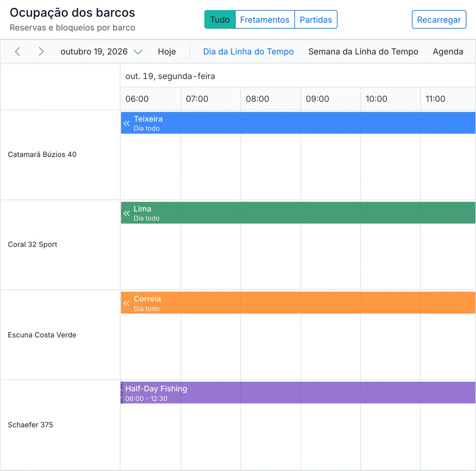Open the Agenda view

click(448, 52)
